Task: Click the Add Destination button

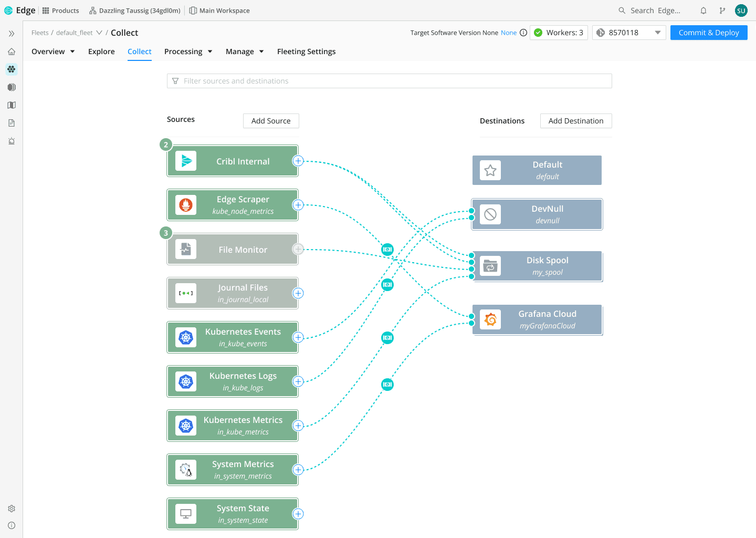Action: (x=576, y=121)
